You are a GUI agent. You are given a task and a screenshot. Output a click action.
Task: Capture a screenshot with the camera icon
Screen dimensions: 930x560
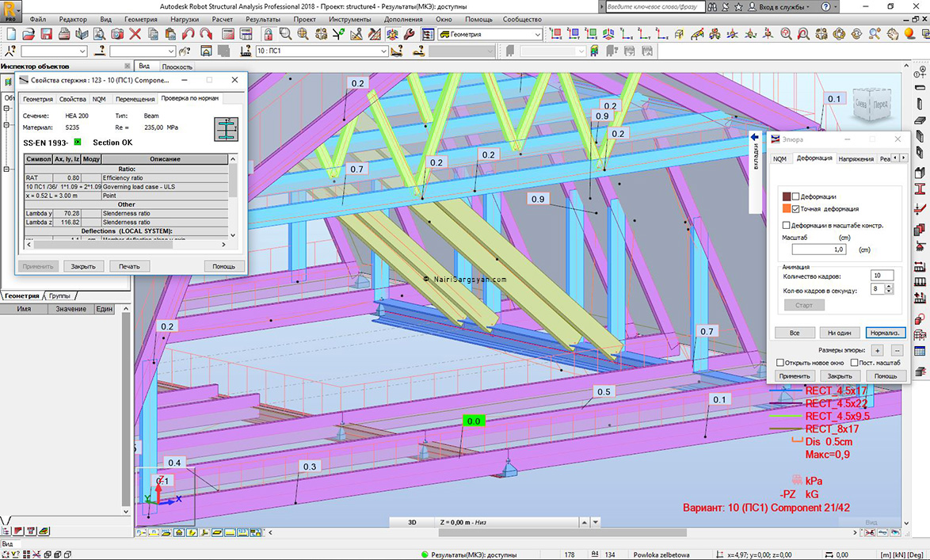point(117,34)
